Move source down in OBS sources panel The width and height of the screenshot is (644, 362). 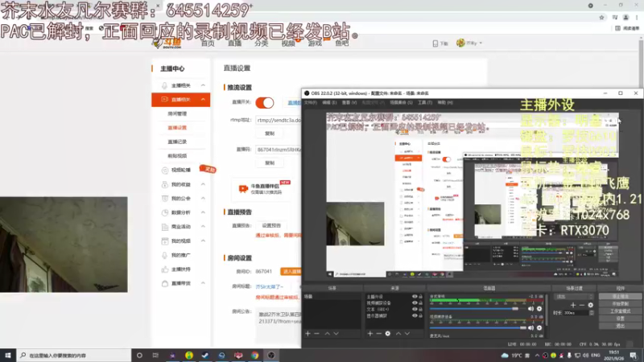click(x=407, y=334)
